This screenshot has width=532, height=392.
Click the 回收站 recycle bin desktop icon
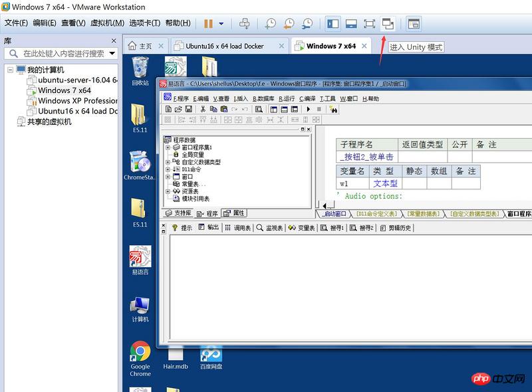140,71
